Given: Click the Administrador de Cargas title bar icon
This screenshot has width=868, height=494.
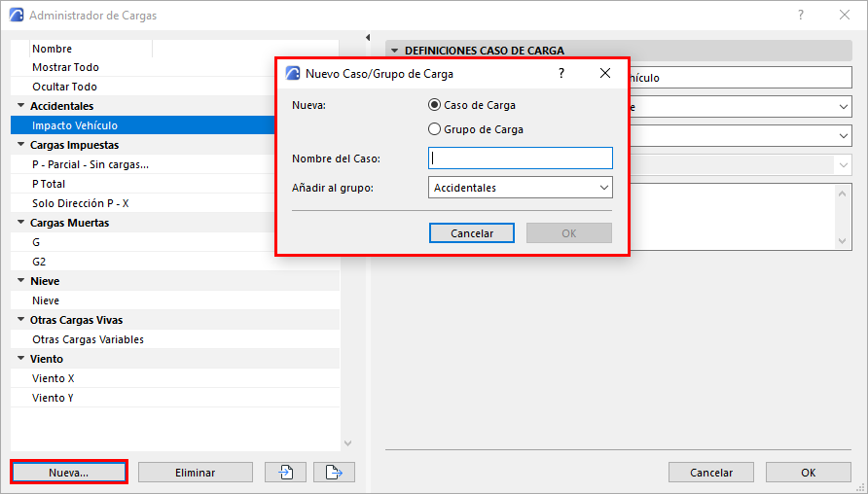Looking at the screenshot, I should coord(16,16).
